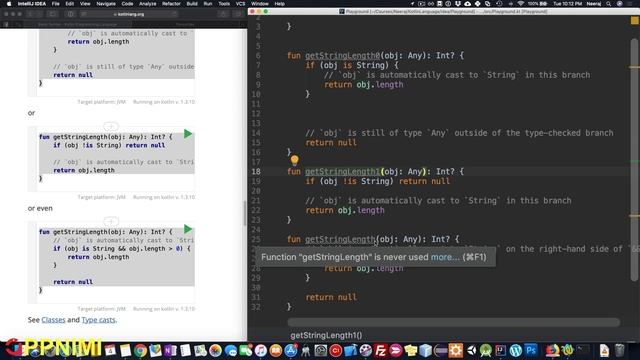This screenshot has height=360, width=640.
Task: Run the third getStringLength example
Action: (x=188, y=229)
